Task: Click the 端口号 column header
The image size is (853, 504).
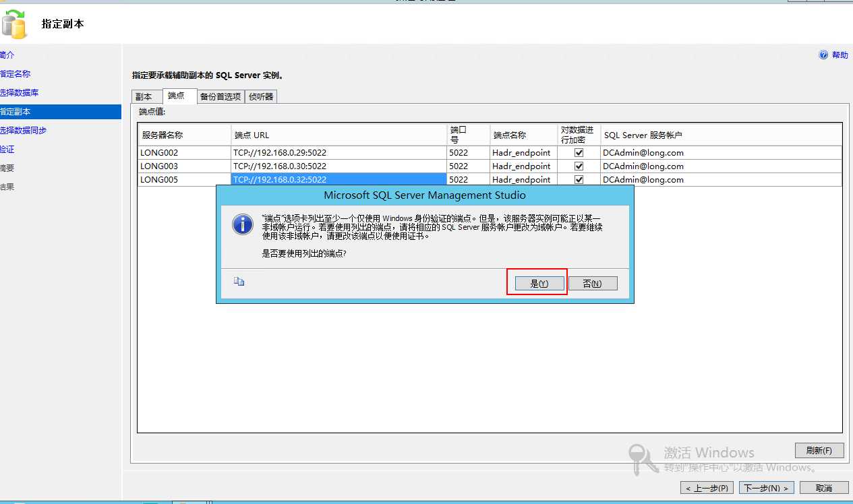Action: point(469,135)
